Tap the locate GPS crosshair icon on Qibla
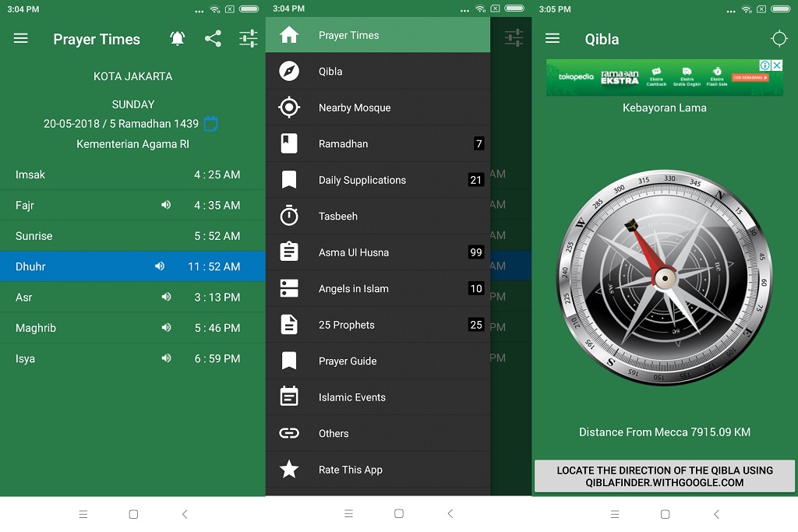The width and height of the screenshot is (798, 532). (x=779, y=39)
